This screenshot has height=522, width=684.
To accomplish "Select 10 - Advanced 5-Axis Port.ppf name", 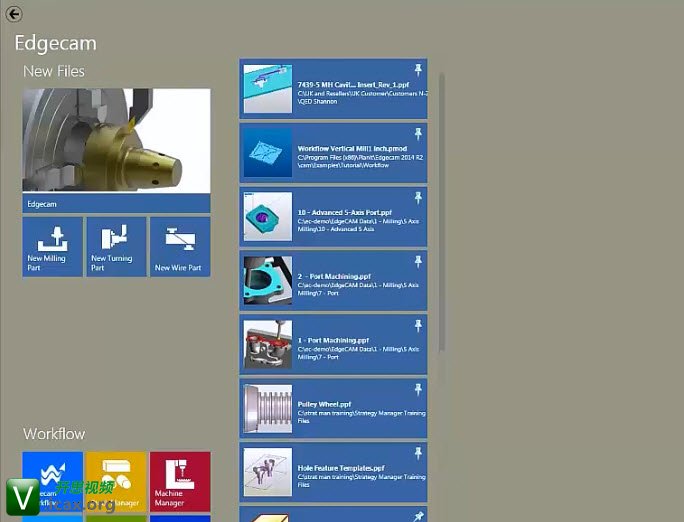I will 345,212.
